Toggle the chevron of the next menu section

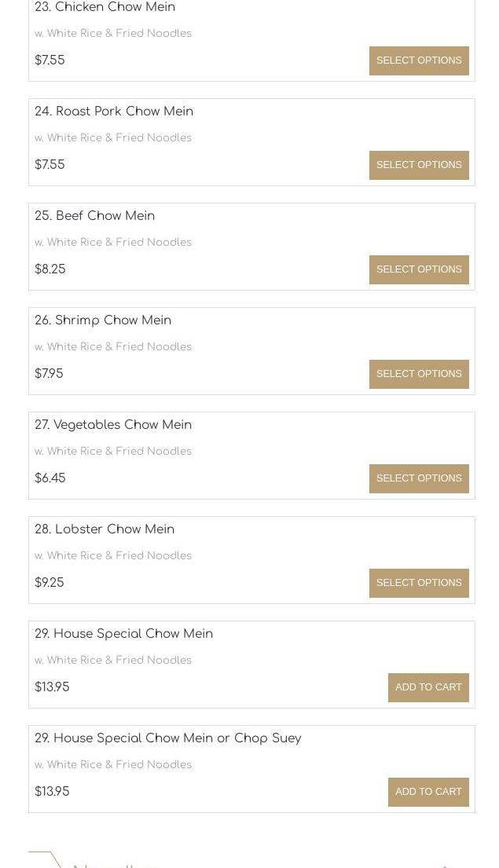point(446,865)
